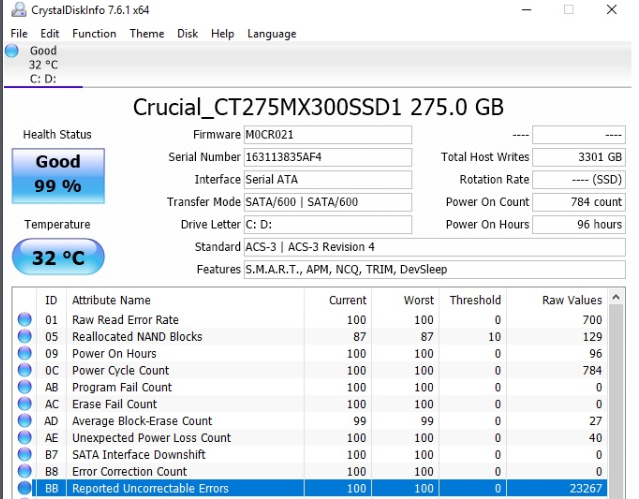Open the Edit menu
This screenshot has width=639, height=499.
click(x=49, y=33)
